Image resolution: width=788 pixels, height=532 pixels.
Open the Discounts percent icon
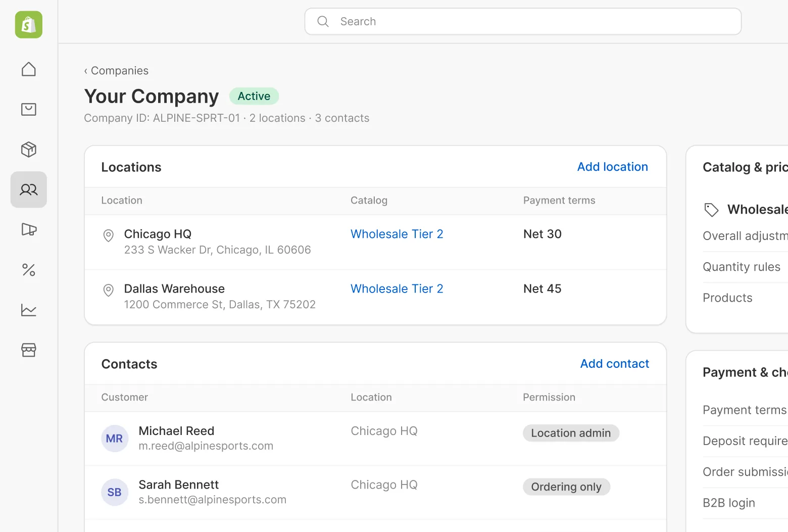[29, 270]
